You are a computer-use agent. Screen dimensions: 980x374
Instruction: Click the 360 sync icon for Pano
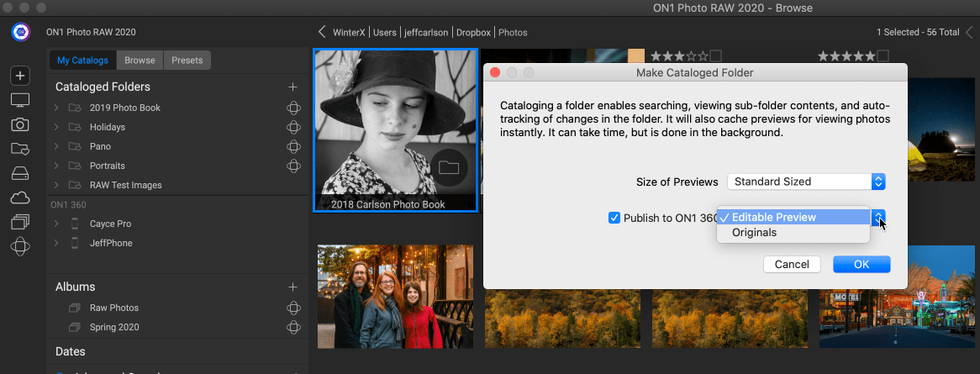293,146
